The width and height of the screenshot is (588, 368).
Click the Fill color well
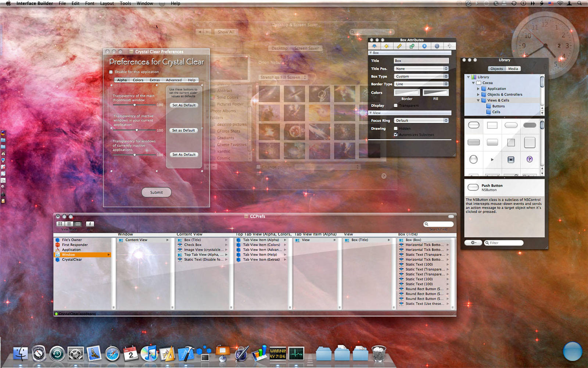pyautogui.click(x=436, y=93)
